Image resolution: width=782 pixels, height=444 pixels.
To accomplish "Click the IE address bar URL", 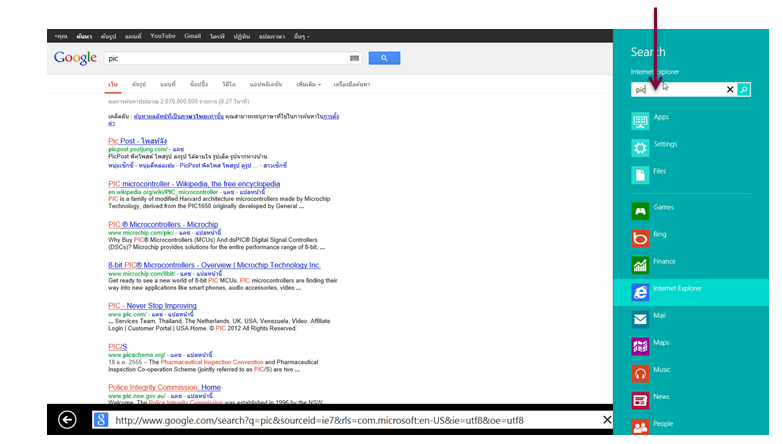I will point(319,420).
